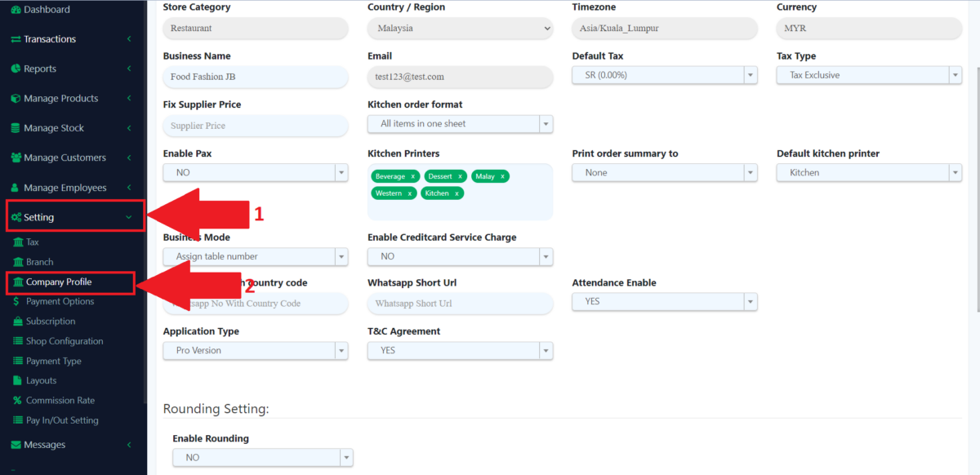Click the Messages envelope icon
The image size is (980, 475).
(x=16, y=445)
